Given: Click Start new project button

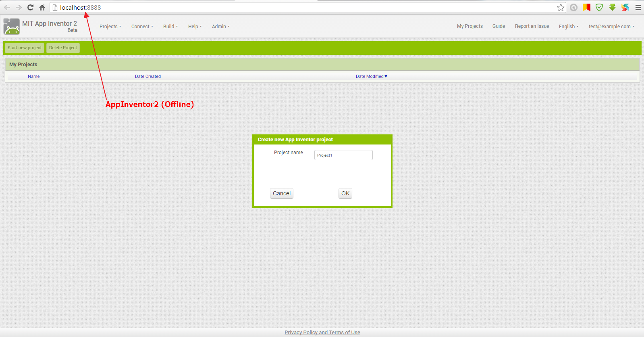Looking at the screenshot, I should 25,48.
